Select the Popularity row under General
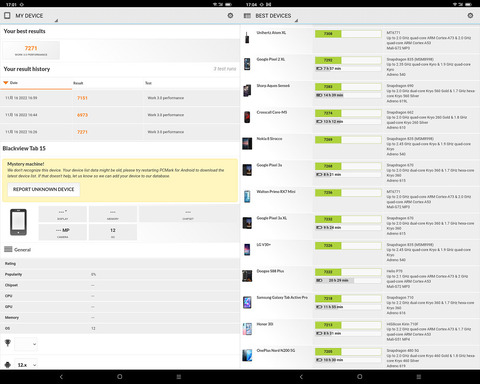This screenshot has width=480, height=384. [120, 274]
